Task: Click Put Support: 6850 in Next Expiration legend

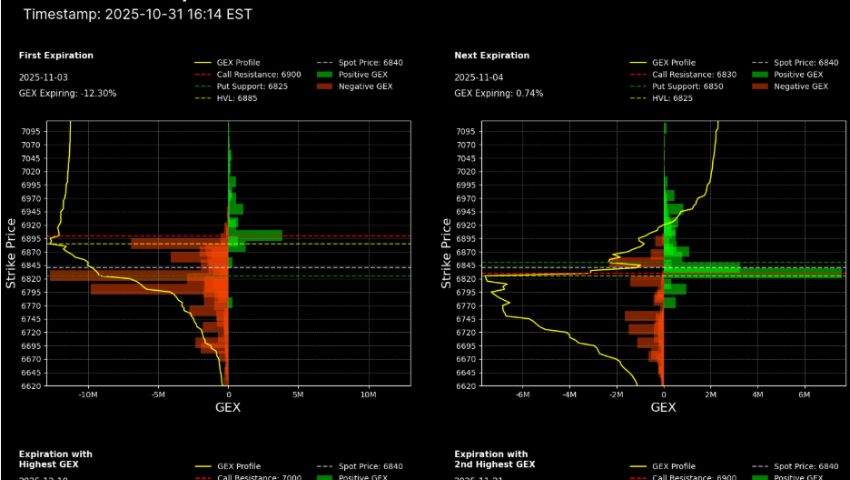Action: click(680, 86)
